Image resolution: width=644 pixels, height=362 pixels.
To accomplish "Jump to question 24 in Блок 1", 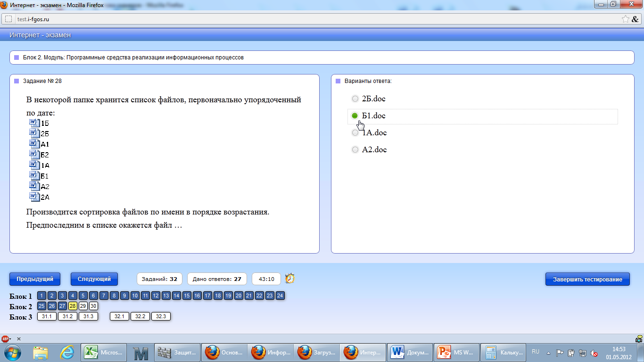I will (x=280, y=296).
